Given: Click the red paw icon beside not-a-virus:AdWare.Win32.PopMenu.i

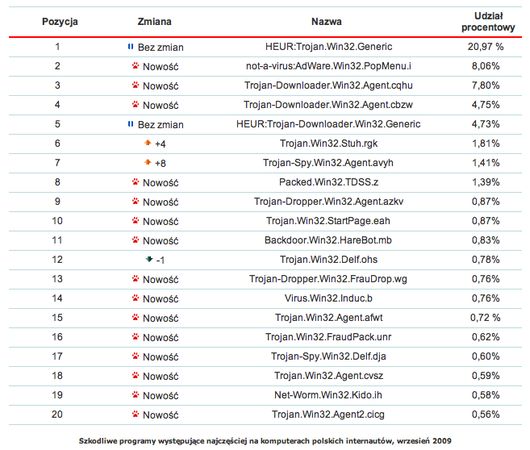Looking at the screenshot, I should 135,66.
